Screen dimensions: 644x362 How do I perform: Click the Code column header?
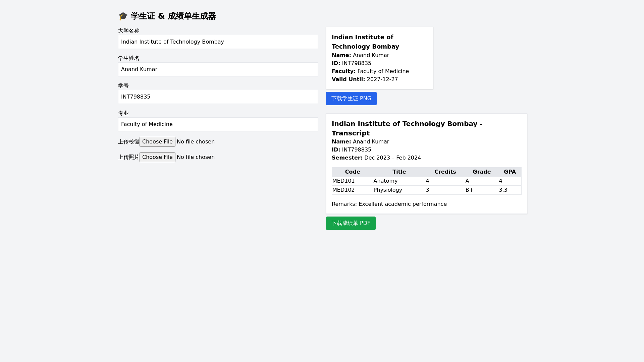click(x=353, y=172)
